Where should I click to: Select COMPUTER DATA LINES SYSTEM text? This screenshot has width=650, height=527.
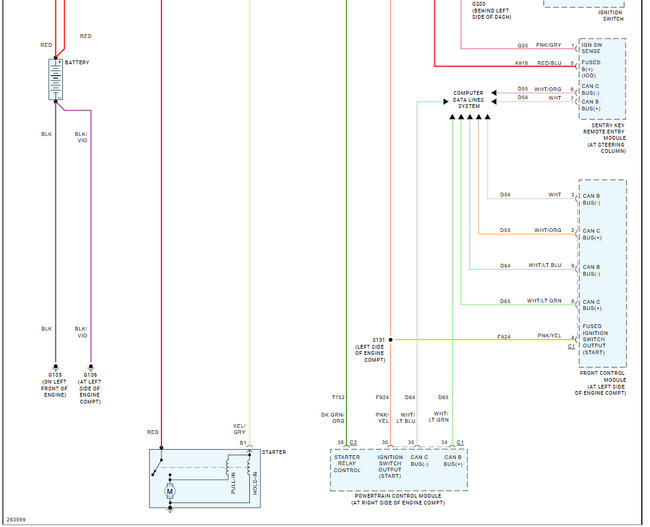tap(468, 100)
